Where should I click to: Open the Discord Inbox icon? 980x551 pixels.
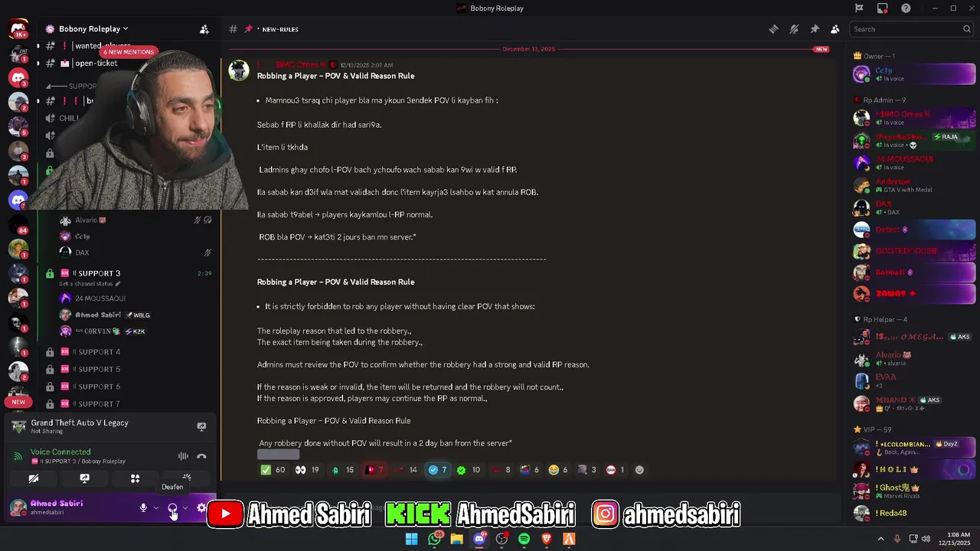click(x=883, y=8)
